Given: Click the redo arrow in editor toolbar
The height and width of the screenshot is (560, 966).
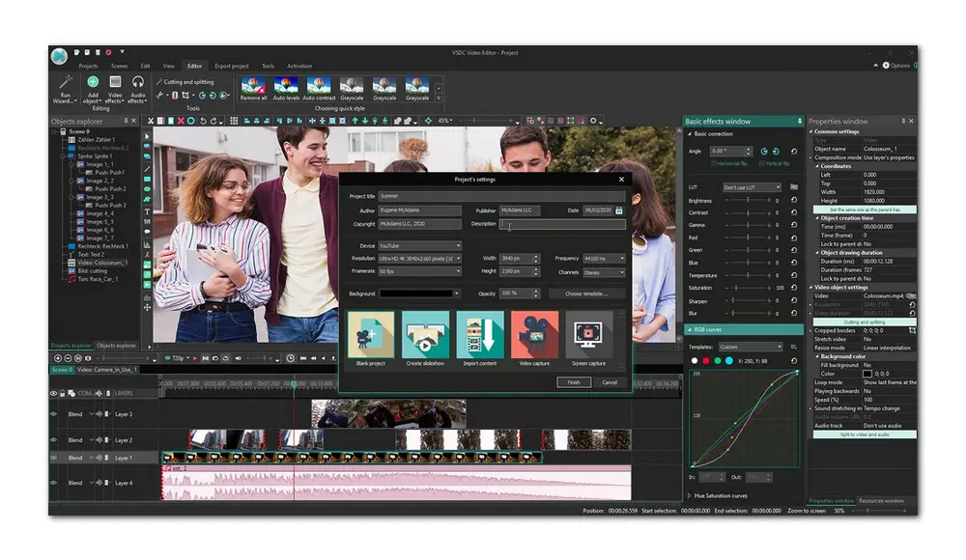Looking at the screenshot, I should [x=213, y=121].
